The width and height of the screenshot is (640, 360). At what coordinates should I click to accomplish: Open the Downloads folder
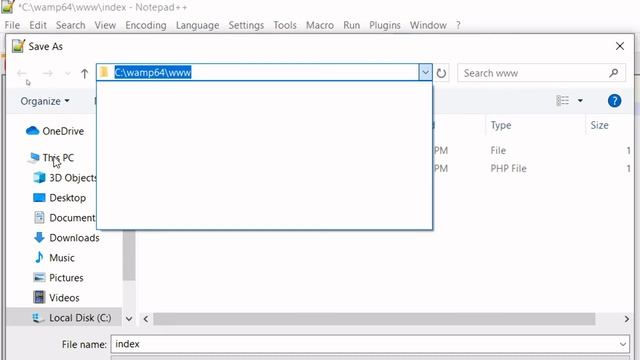67,238
